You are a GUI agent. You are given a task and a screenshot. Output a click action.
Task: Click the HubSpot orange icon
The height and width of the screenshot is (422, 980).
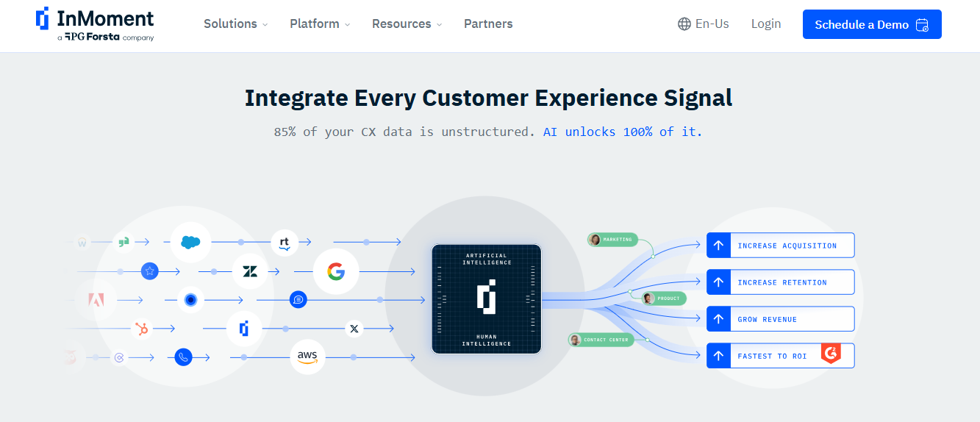pos(142,329)
